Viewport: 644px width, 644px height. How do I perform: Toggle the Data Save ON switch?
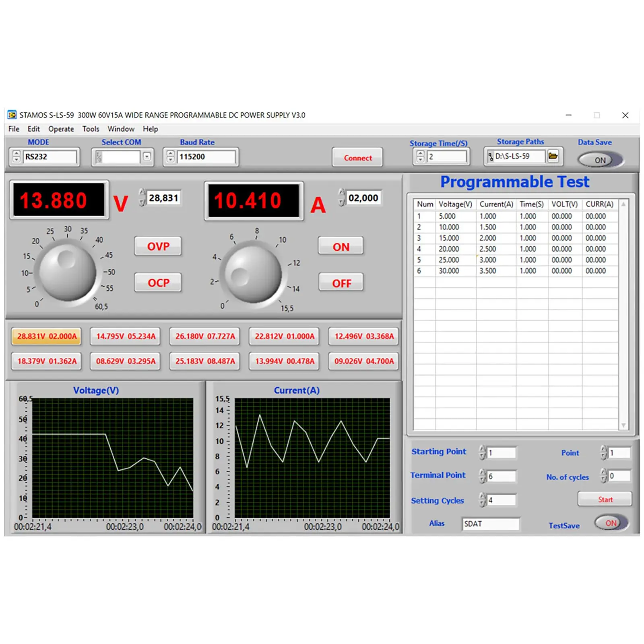point(600,160)
